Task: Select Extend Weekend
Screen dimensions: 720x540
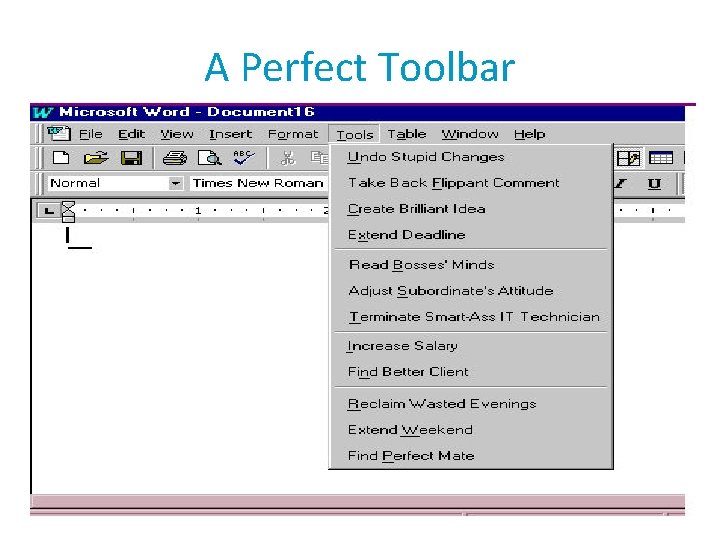Action: 471,430
